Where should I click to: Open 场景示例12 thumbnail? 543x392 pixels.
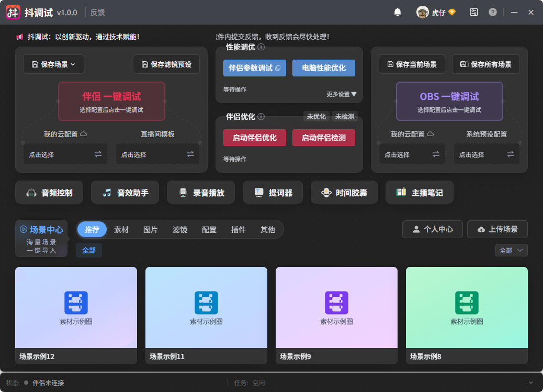pyautogui.click(x=76, y=307)
